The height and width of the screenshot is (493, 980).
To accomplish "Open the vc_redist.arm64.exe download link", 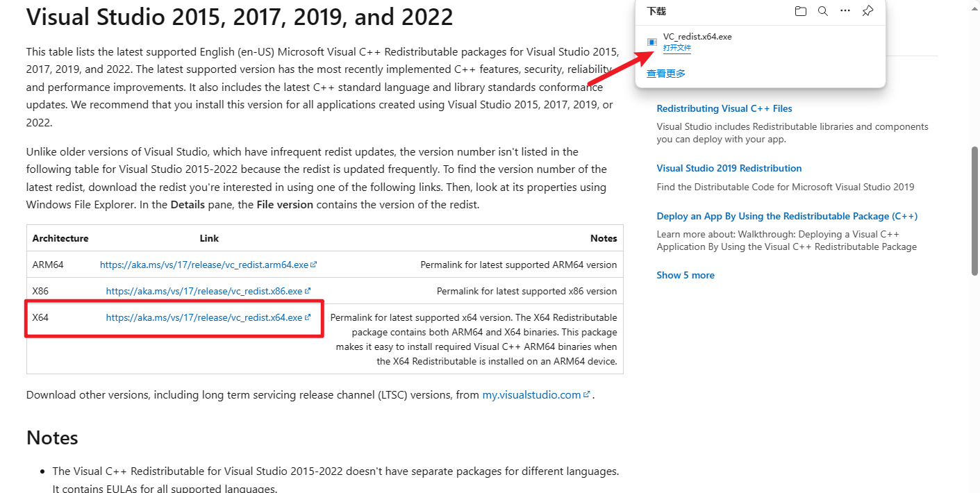I will 204,265.
